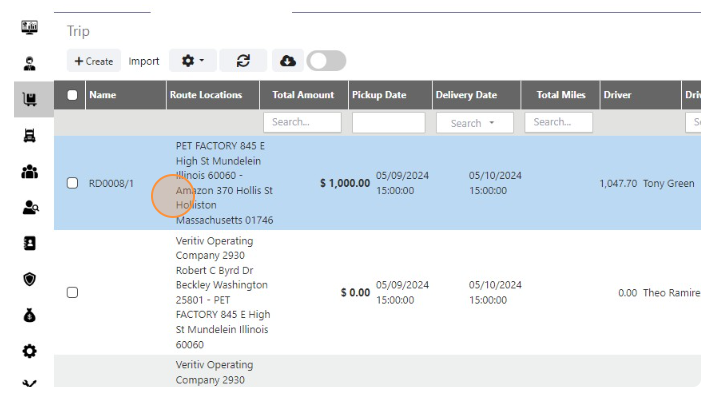The image size is (716, 393).
Task: Open the contact book icon in sidebar
Action: pyautogui.click(x=30, y=243)
